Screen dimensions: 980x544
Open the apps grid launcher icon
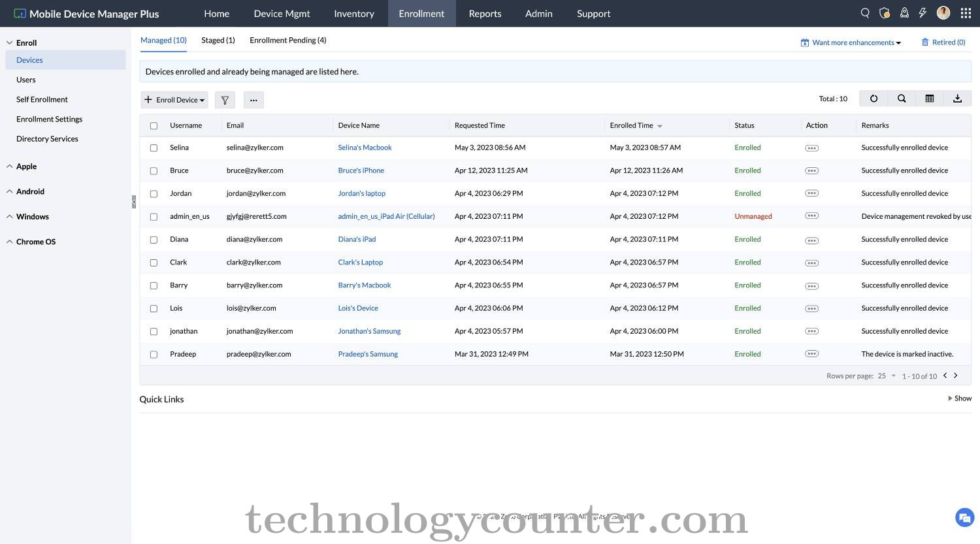(966, 13)
